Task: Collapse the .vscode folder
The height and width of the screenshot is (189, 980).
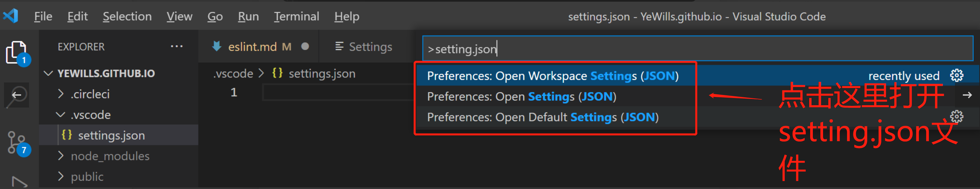Action: [60, 114]
